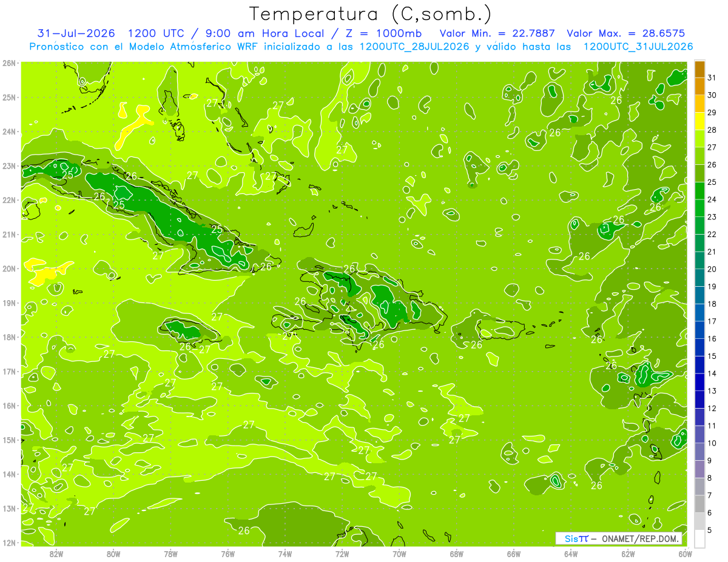This screenshot has height=562, width=728.
Task: Click "1200 UTC" in the header line
Action: coord(157,33)
